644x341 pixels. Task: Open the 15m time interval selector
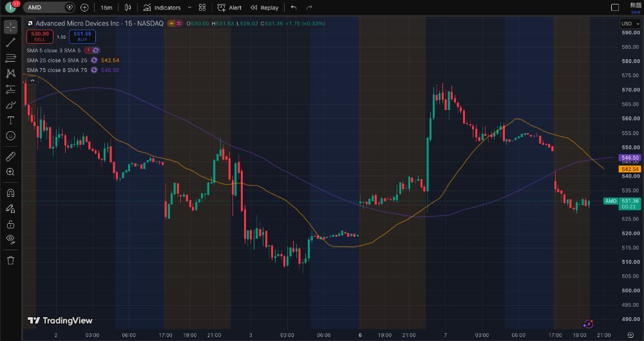(106, 7)
